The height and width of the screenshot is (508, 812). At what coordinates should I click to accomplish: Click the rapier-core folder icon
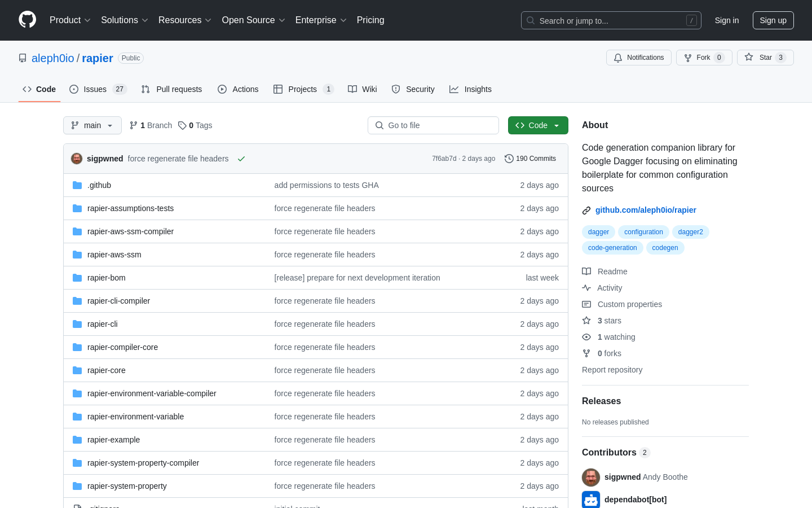click(77, 370)
